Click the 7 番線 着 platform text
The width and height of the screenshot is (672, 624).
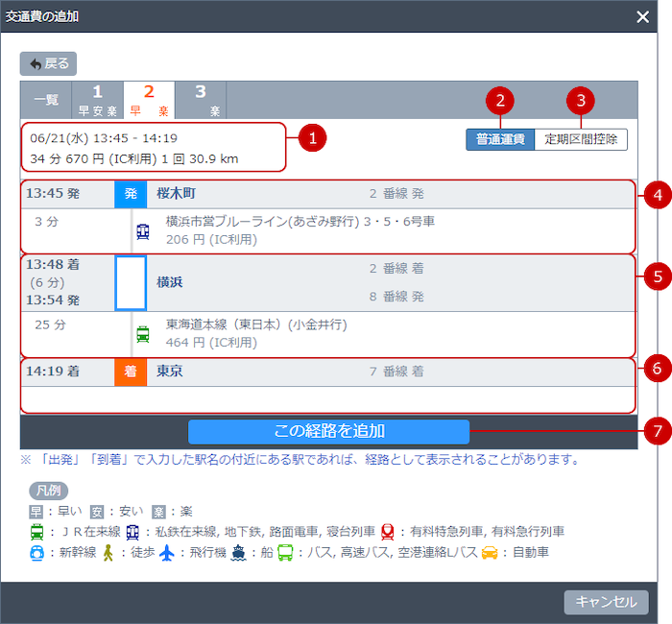point(396,372)
